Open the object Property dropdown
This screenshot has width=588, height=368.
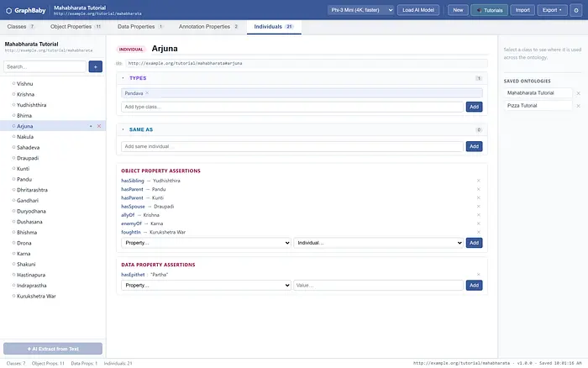click(x=206, y=243)
